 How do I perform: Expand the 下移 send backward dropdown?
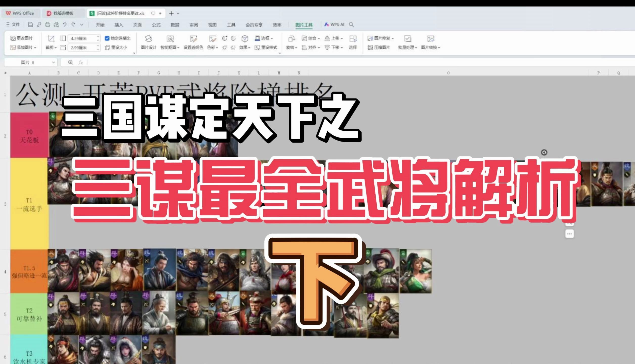click(342, 48)
